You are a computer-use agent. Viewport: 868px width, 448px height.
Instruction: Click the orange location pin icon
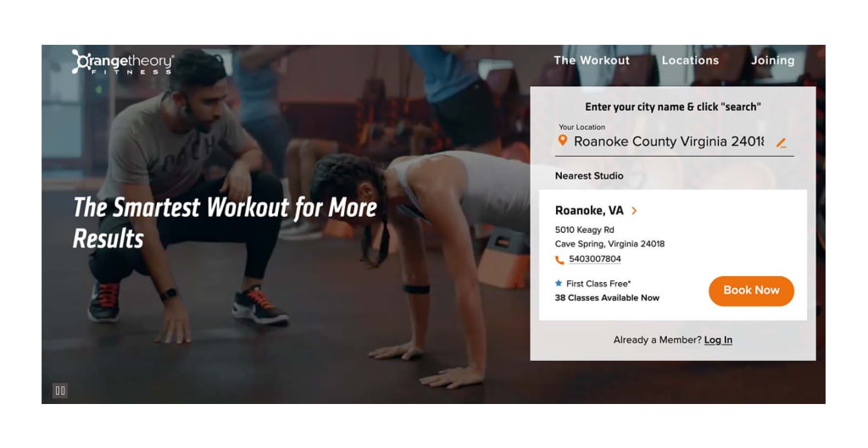point(563,141)
